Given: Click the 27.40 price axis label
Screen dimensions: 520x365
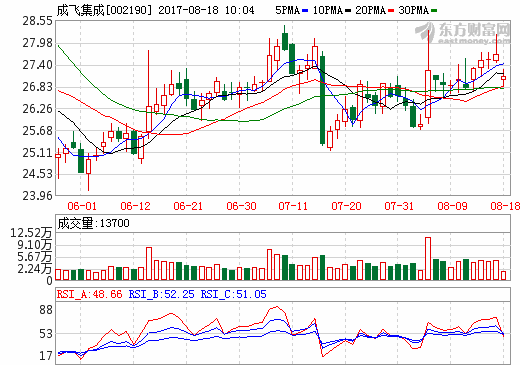Looking at the screenshot, I should tap(37, 65).
